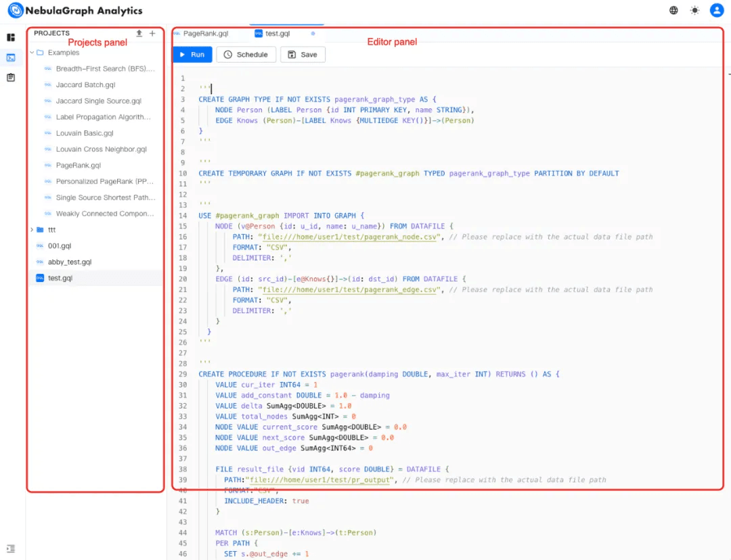Click the INCLUDE_HEADER: true line

(266, 501)
